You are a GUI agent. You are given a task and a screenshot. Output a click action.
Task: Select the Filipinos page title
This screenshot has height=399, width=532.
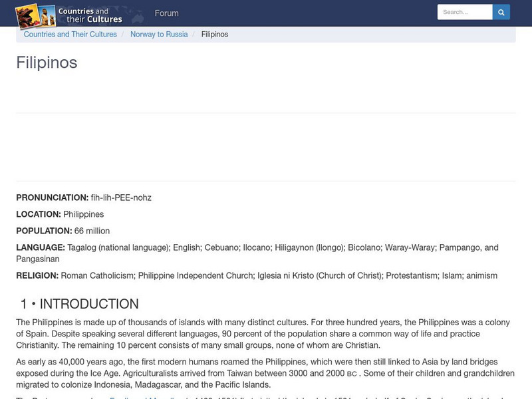coord(47,63)
